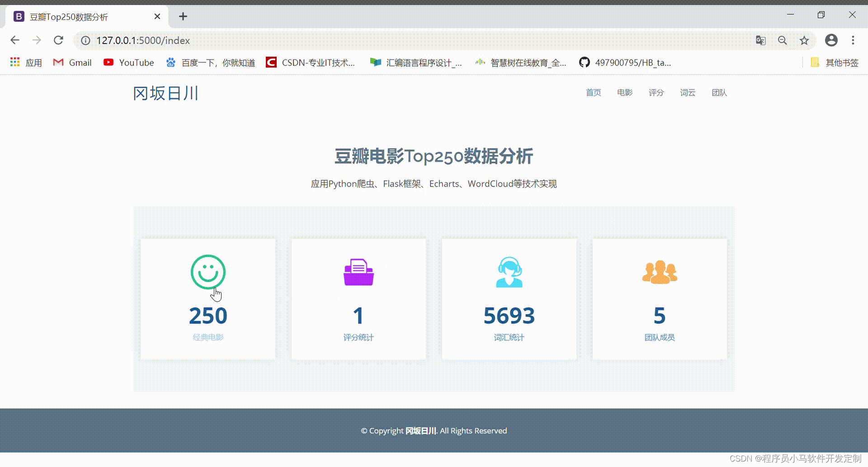Open the 应用 apps launcher
868x467 pixels.
pyautogui.click(x=25, y=62)
